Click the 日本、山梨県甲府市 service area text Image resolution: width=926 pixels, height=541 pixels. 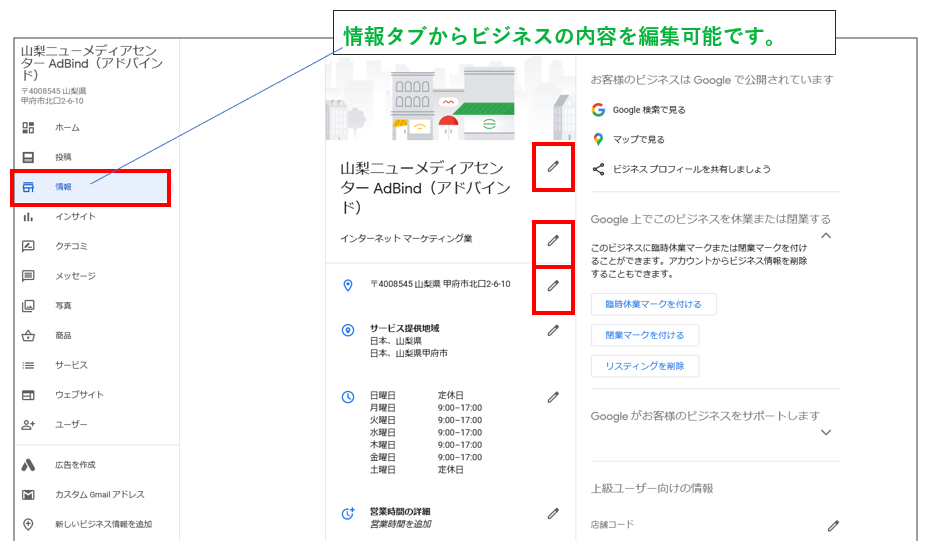click(x=409, y=353)
